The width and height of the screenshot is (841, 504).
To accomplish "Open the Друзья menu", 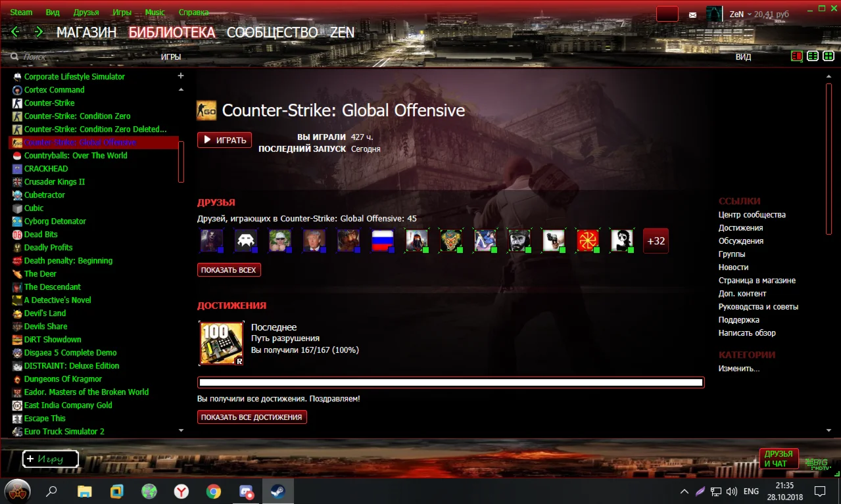I will tap(86, 12).
